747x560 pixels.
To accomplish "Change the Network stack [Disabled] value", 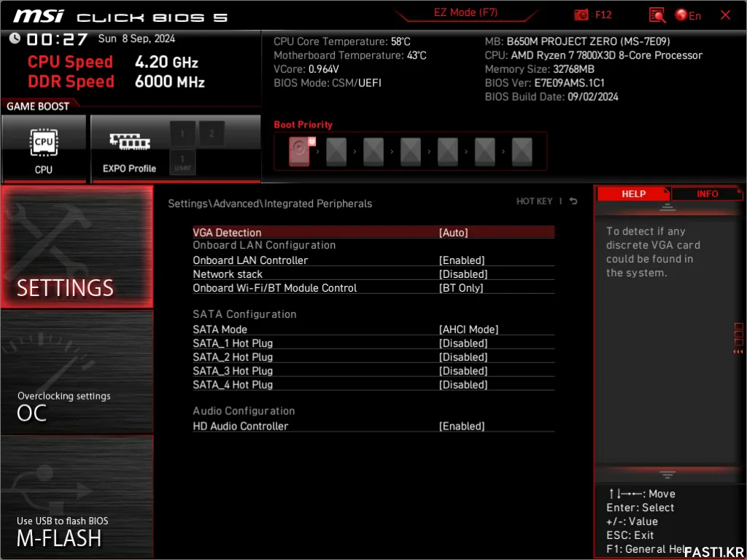I will [463, 274].
